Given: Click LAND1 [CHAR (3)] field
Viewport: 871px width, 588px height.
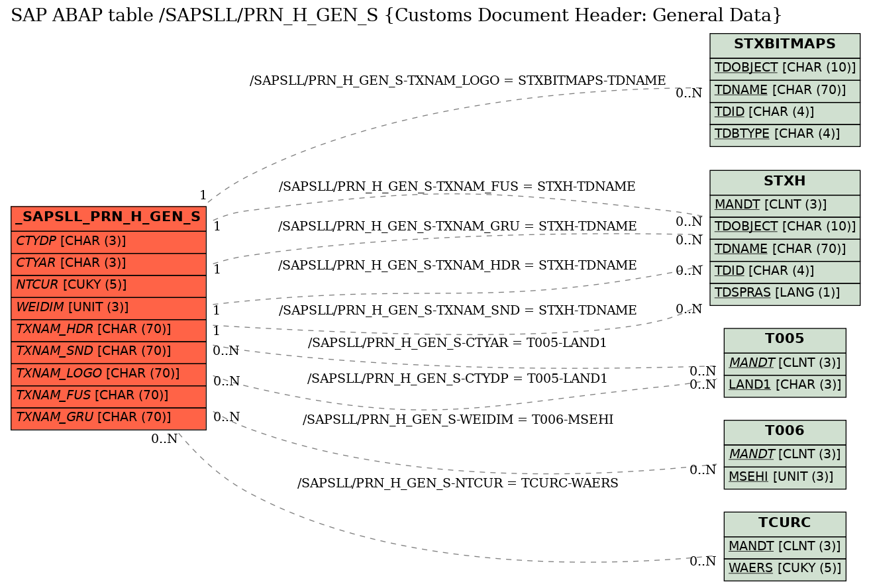Looking at the screenshot, I should [x=785, y=385].
